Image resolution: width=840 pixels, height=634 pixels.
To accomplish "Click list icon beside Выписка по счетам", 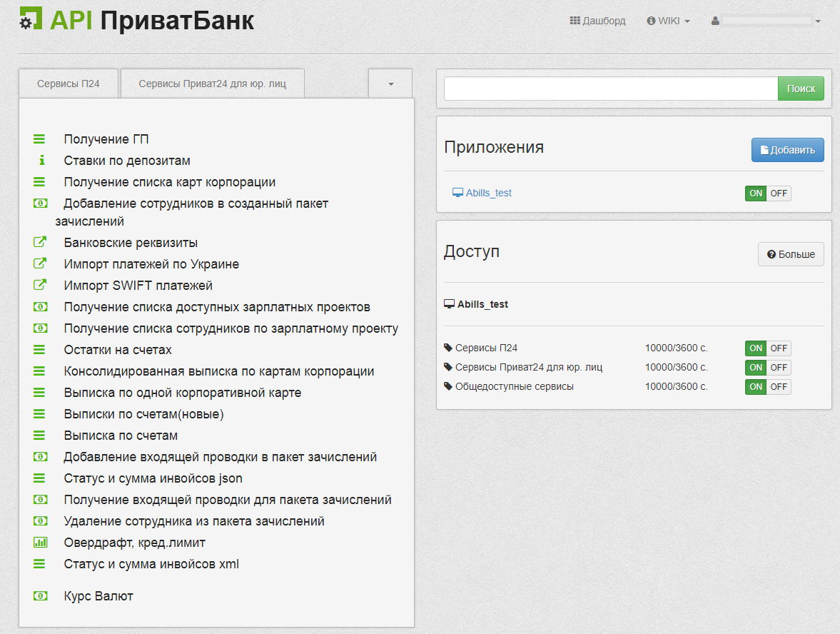I will click(39, 436).
